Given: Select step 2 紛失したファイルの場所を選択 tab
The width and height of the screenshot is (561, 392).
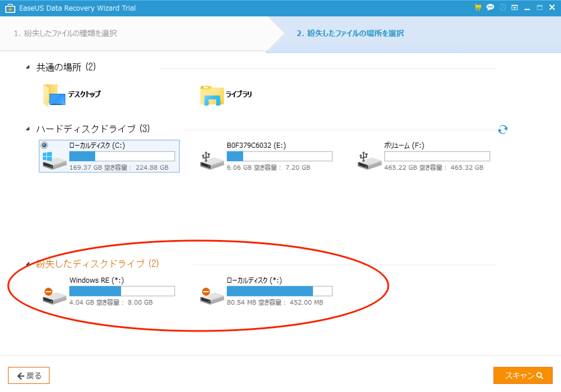Looking at the screenshot, I should click(350, 33).
